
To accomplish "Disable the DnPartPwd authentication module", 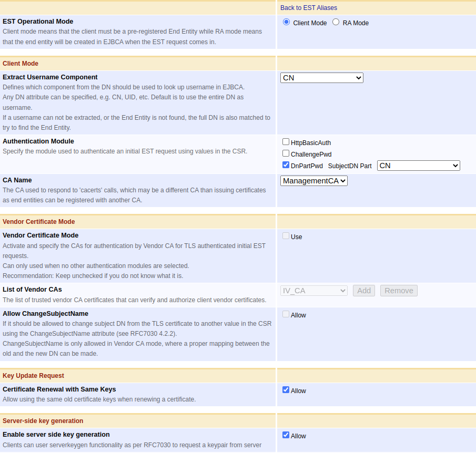I will [x=286, y=164].
